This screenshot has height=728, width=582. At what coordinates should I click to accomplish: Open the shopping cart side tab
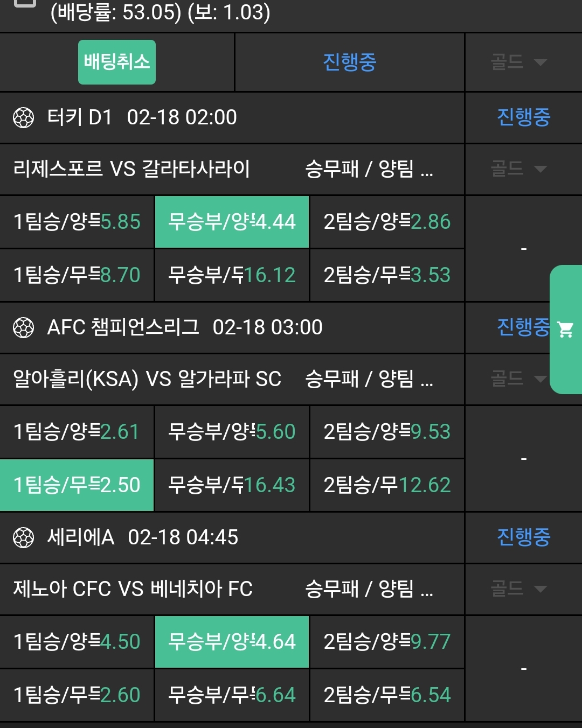(x=566, y=330)
